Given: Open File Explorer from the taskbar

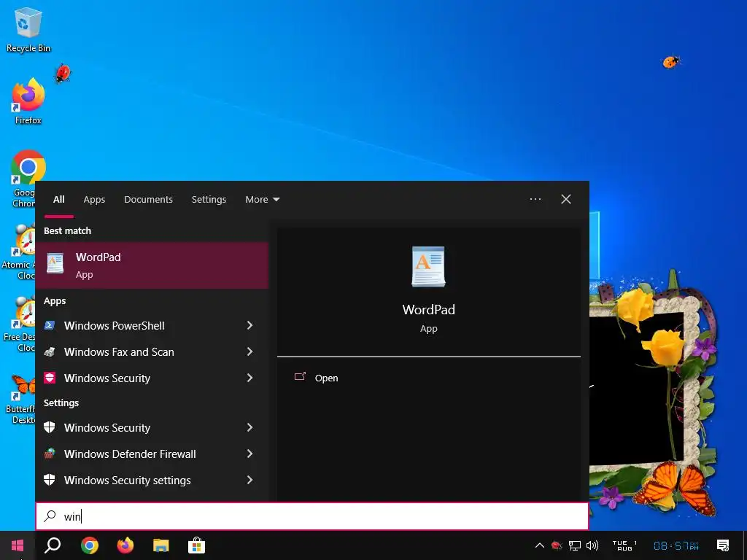Looking at the screenshot, I should [161, 545].
